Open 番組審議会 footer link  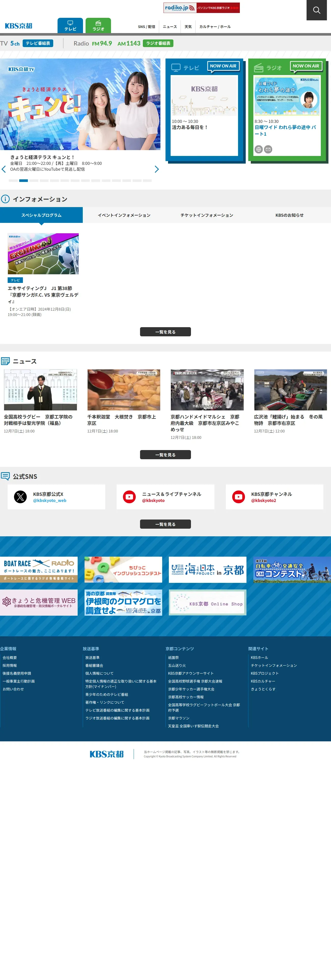[94, 666]
